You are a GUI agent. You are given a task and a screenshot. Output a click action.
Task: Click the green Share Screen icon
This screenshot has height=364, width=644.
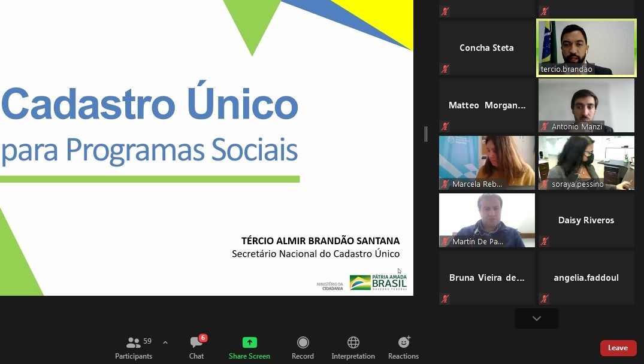[249, 342]
